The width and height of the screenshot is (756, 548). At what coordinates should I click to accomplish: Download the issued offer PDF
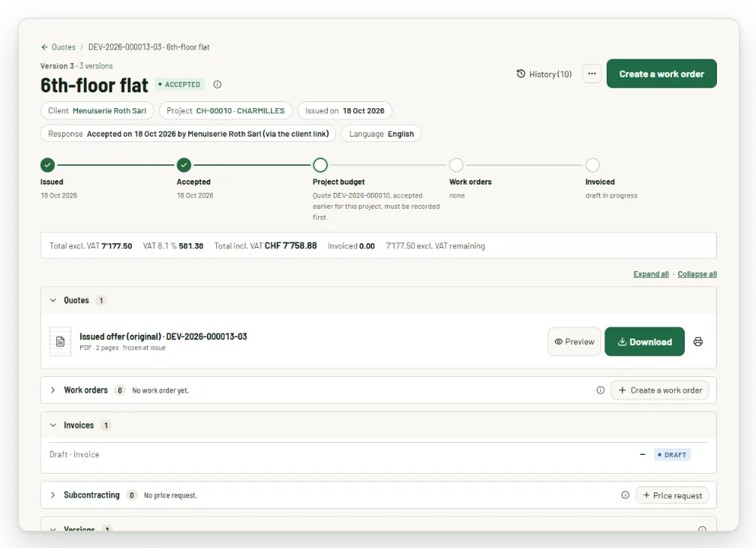[x=645, y=342]
